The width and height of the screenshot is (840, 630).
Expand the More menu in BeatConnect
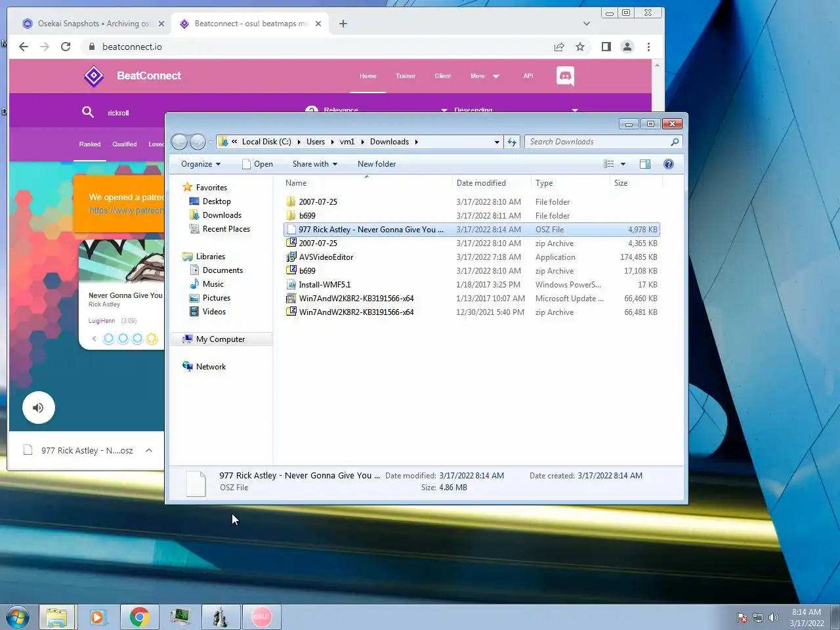coord(484,76)
